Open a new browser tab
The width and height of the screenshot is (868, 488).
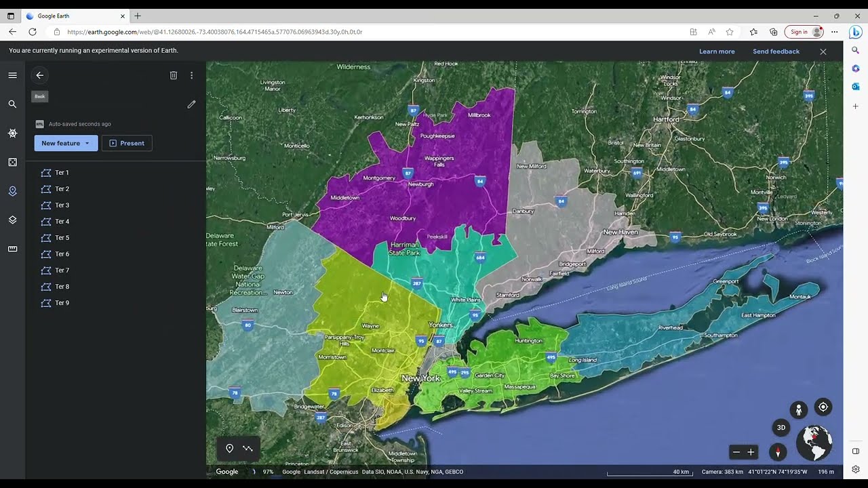click(138, 16)
